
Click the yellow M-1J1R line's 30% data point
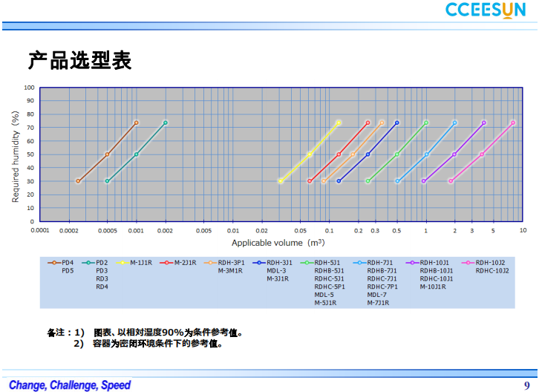coord(281,181)
